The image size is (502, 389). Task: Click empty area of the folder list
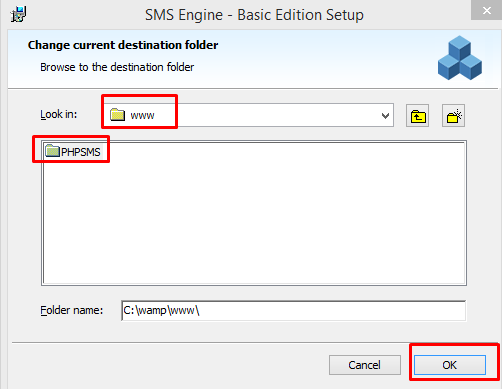click(254, 220)
